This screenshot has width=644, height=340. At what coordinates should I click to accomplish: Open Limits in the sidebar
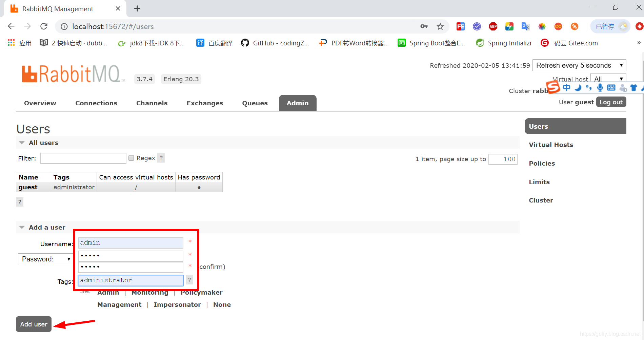click(x=539, y=182)
